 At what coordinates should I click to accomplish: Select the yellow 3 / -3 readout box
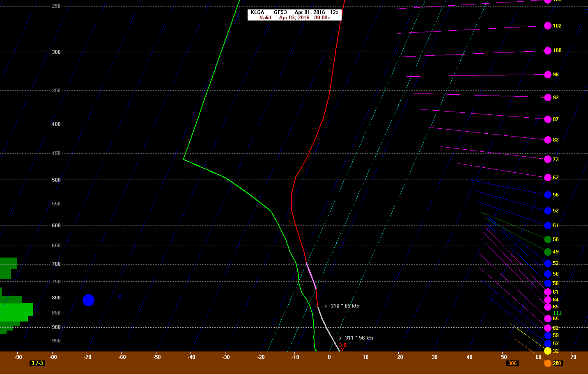pos(37,363)
